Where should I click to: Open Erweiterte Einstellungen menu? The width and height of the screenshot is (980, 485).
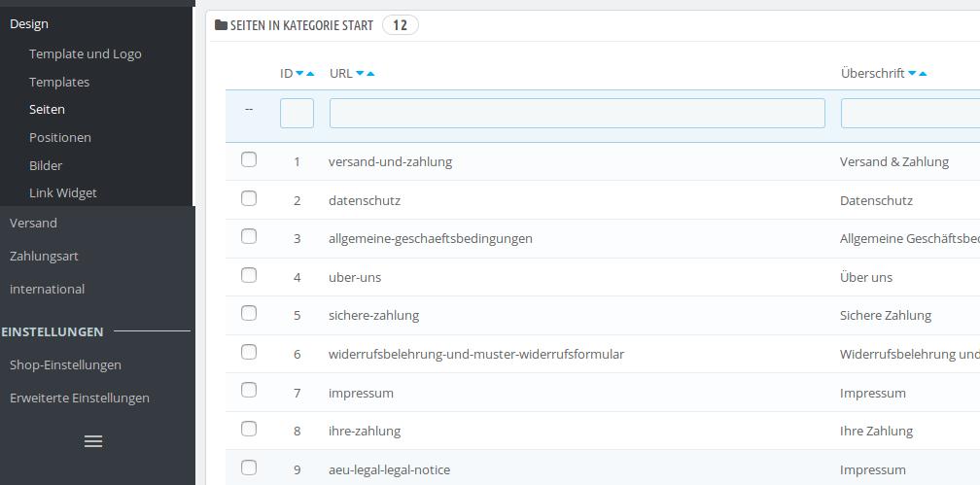coord(80,398)
